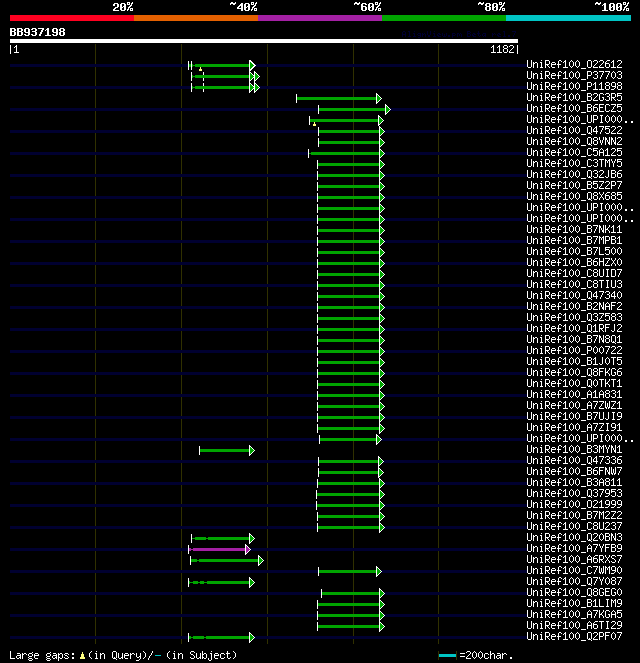
Task: Click the purple ~60% identity color segment
Action: pyautogui.click(x=320, y=18)
